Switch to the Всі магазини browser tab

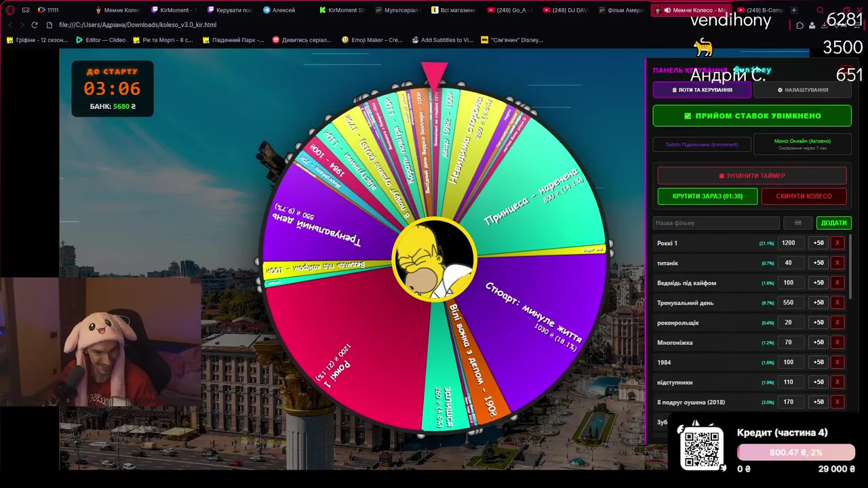pyautogui.click(x=453, y=10)
